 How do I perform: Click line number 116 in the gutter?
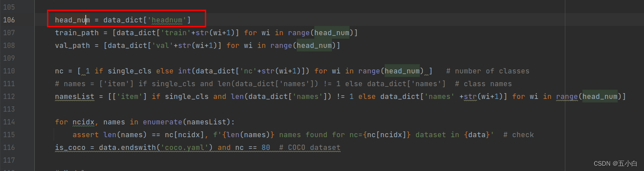click(9, 147)
